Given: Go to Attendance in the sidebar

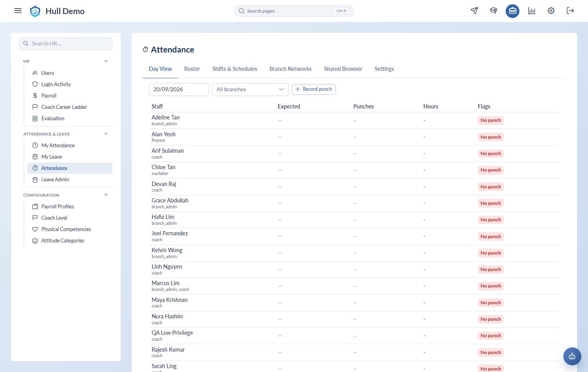Looking at the screenshot, I should tap(70, 168).
